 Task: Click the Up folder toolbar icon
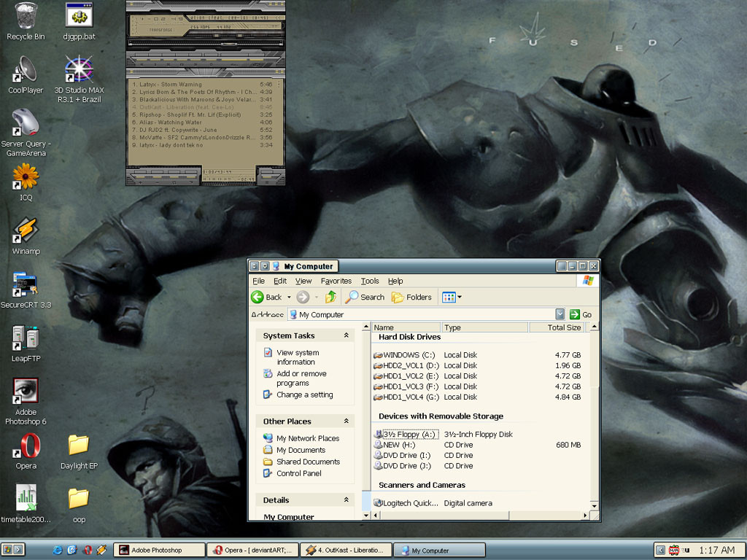(x=330, y=297)
